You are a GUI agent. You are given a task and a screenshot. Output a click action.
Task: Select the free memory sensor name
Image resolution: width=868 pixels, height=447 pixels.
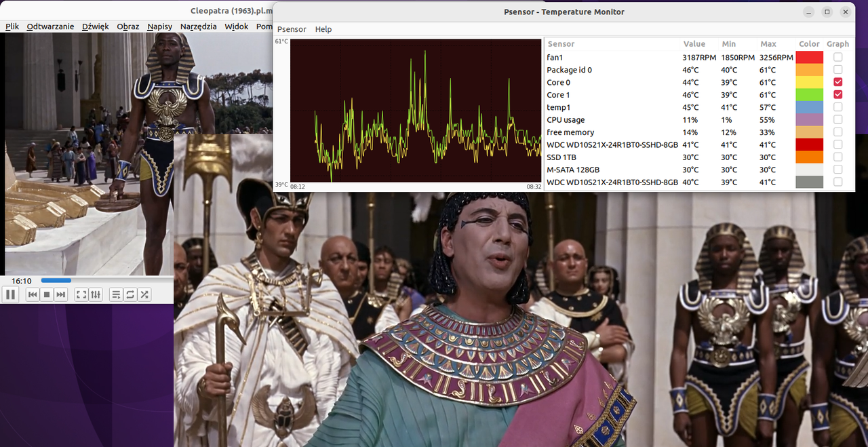point(570,132)
